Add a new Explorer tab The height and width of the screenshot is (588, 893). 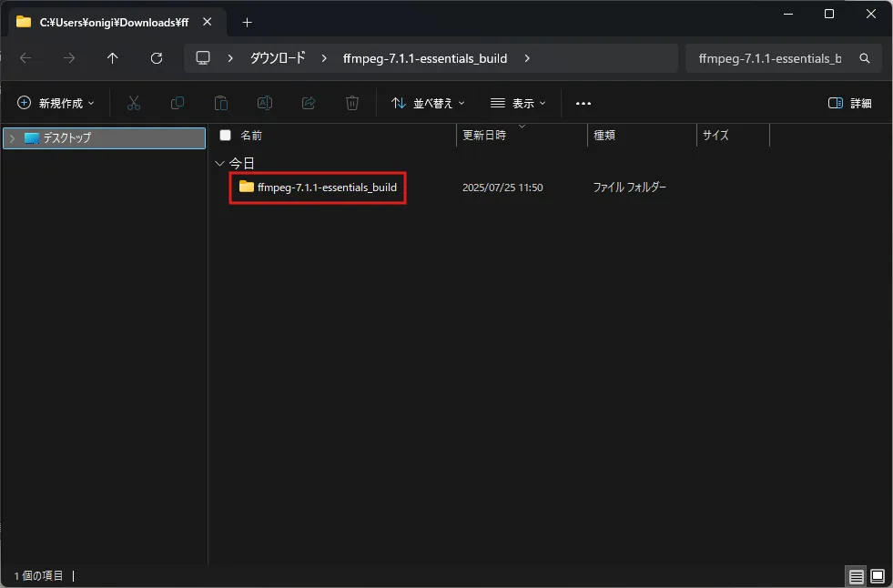click(x=248, y=22)
